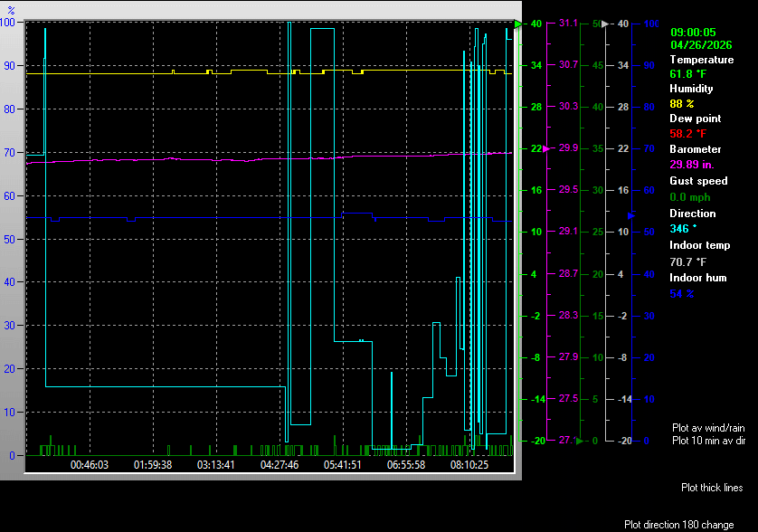Click the Indoor hum 54 percent value
This screenshot has height=532, width=758.
tap(677, 294)
